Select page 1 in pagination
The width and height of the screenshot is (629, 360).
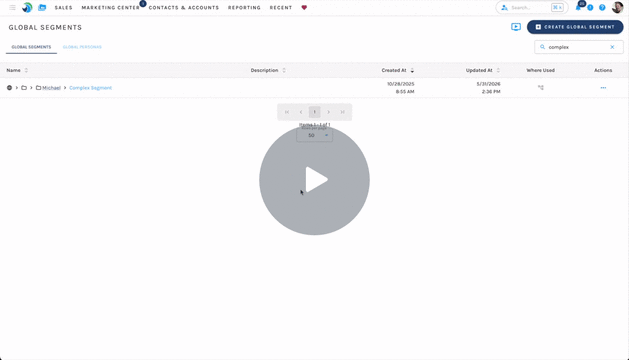point(314,112)
